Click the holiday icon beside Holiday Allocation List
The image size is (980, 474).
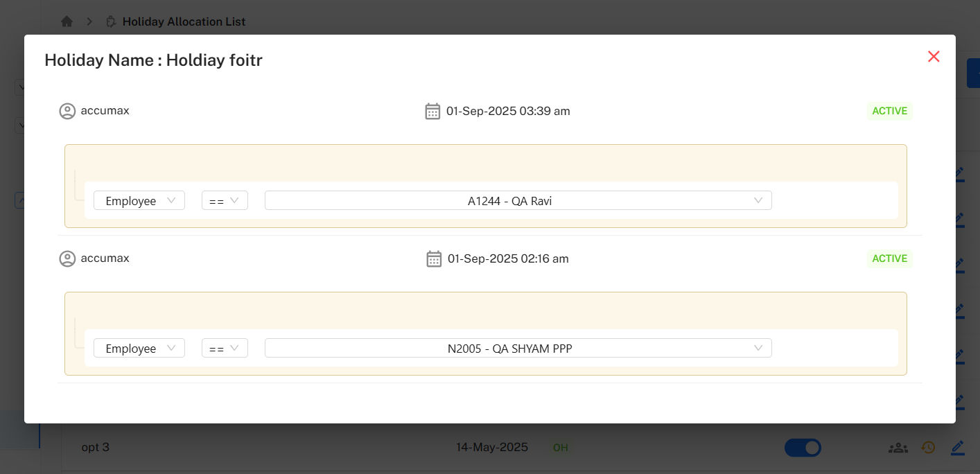(x=111, y=21)
